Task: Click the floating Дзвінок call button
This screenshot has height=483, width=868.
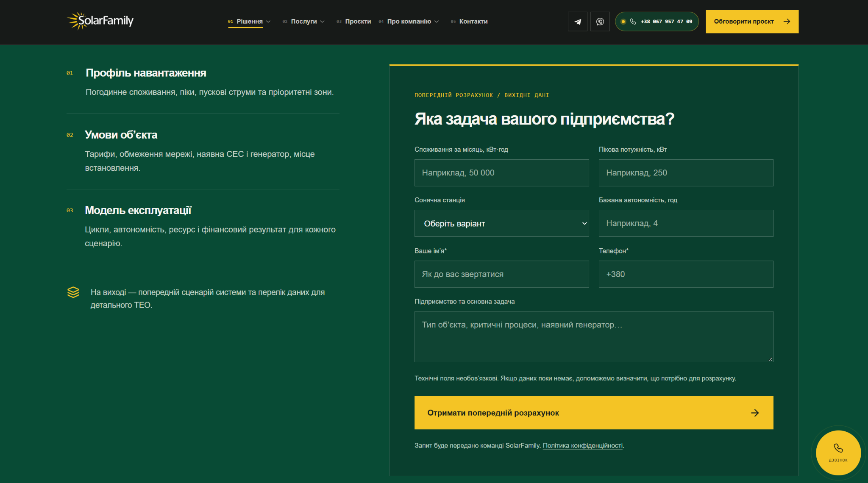Action: [838, 453]
